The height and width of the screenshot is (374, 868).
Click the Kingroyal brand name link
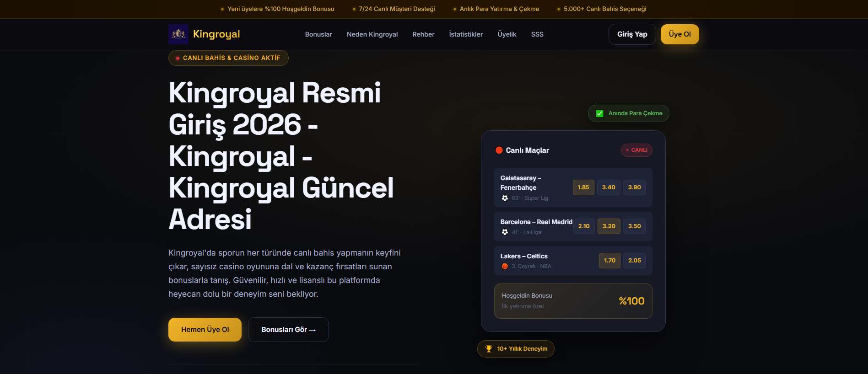click(x=216, y=34)
